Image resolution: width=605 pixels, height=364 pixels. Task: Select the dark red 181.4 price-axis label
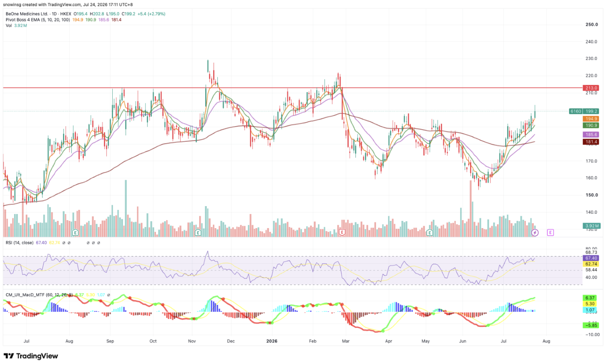[591, 142]
